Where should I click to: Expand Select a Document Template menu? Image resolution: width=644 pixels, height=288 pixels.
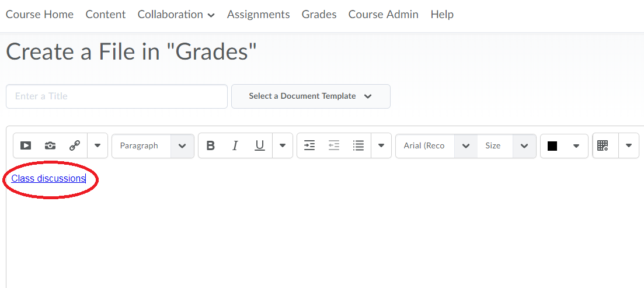pos(311,96)
